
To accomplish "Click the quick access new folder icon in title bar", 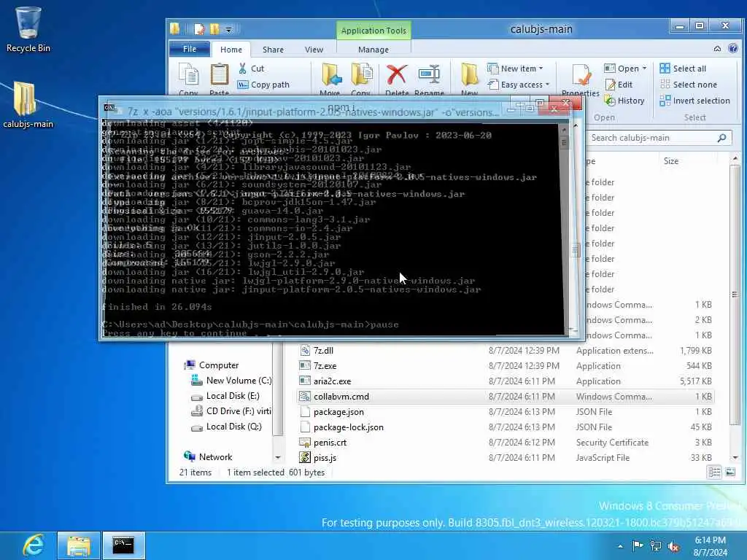I will tap(215, 29).
